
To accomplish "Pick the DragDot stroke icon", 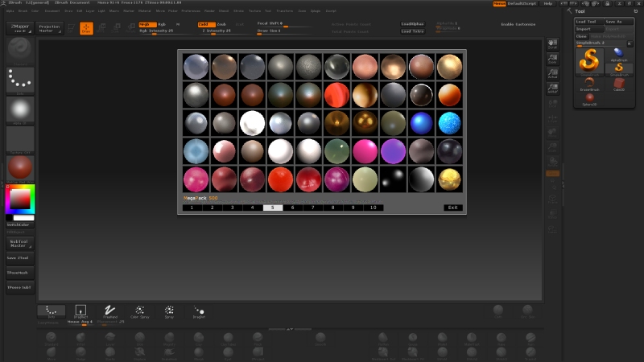I will tap(199, 311).
